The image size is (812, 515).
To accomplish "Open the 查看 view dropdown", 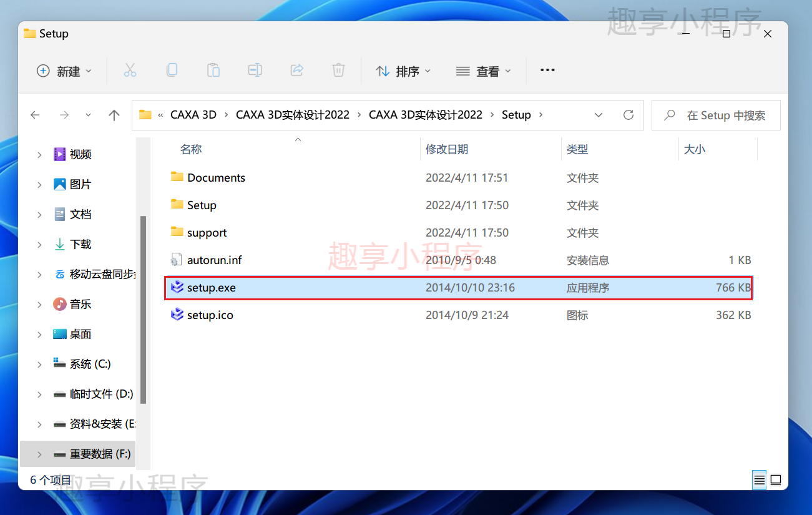I will point(484,71).
